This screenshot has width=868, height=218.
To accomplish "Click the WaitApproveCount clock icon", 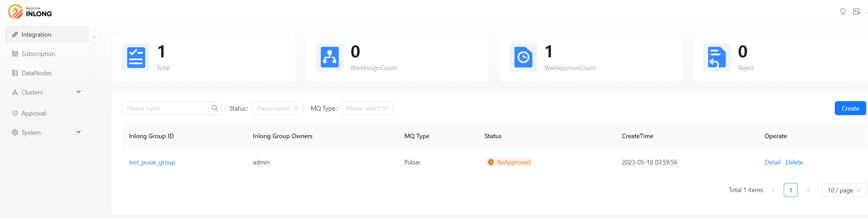I will coord(523,57).
